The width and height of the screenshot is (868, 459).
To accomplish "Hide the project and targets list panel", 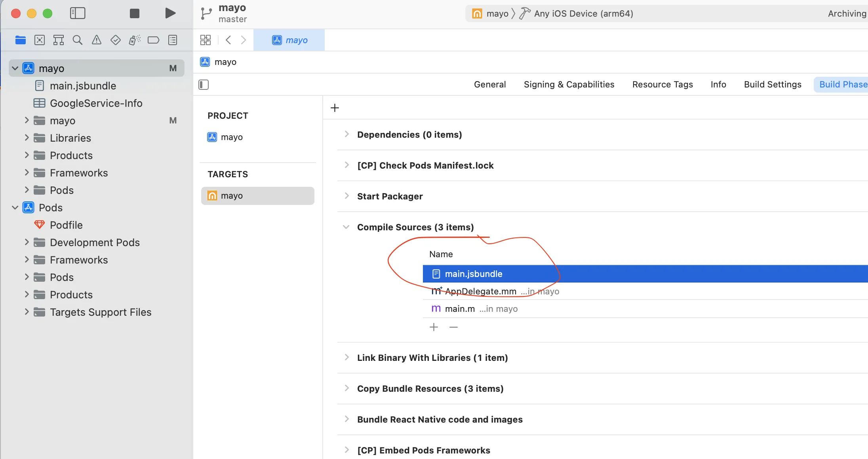I will point(204,85).
